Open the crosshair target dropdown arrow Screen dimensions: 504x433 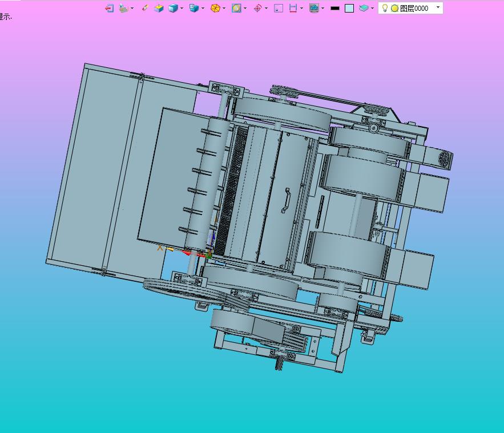pyautogui.click(x=266, y=9)
